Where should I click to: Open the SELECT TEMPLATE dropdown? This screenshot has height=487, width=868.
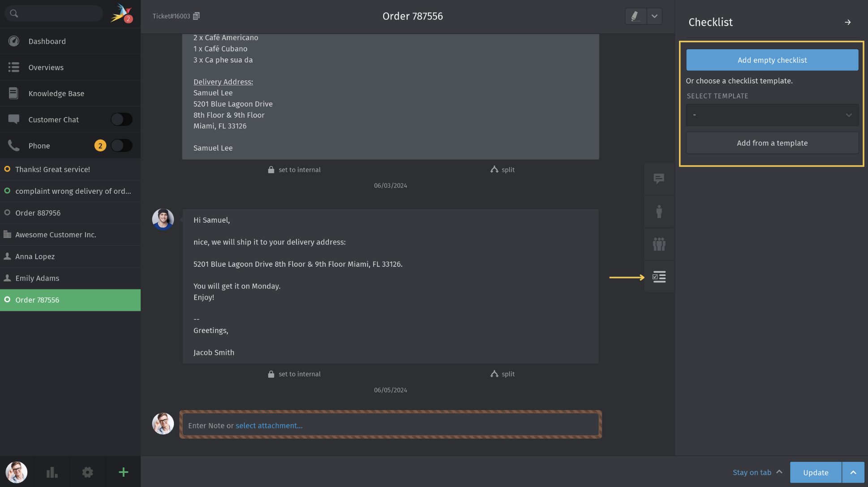pos(772,115)
